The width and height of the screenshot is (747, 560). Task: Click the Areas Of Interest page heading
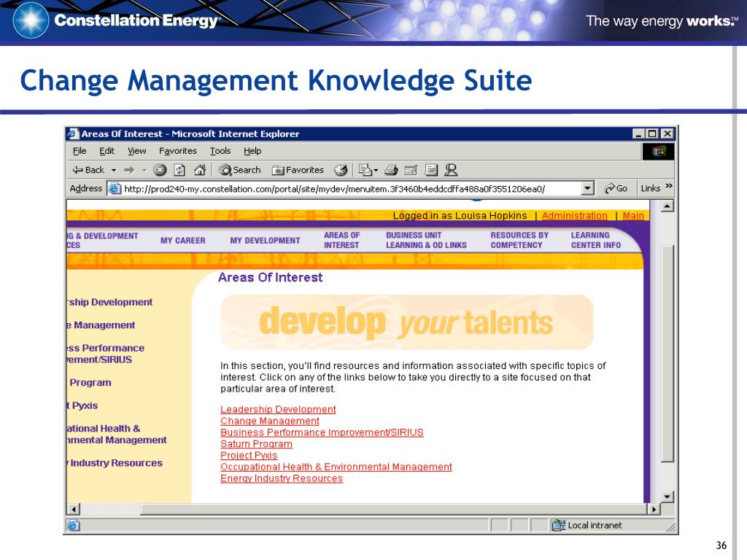[270, 277]
